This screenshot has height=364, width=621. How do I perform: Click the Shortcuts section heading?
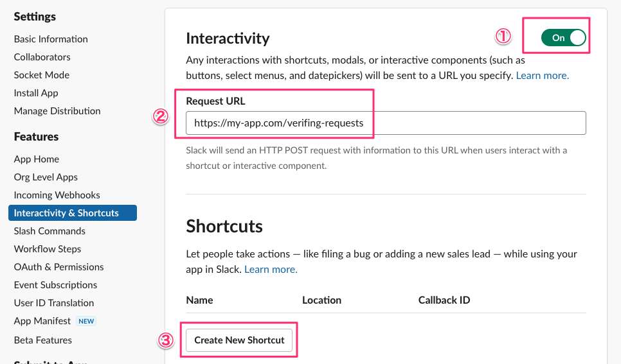(x=224, y=227)
